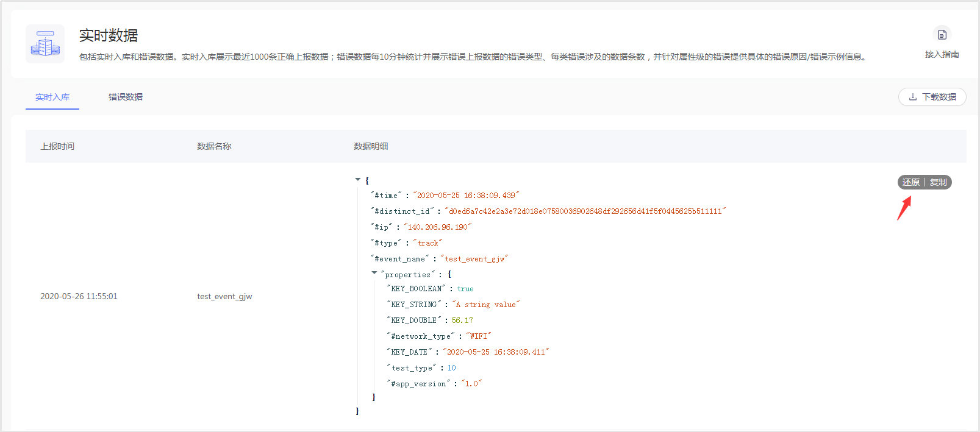Click the 上报时间 column header

[57, 146]
